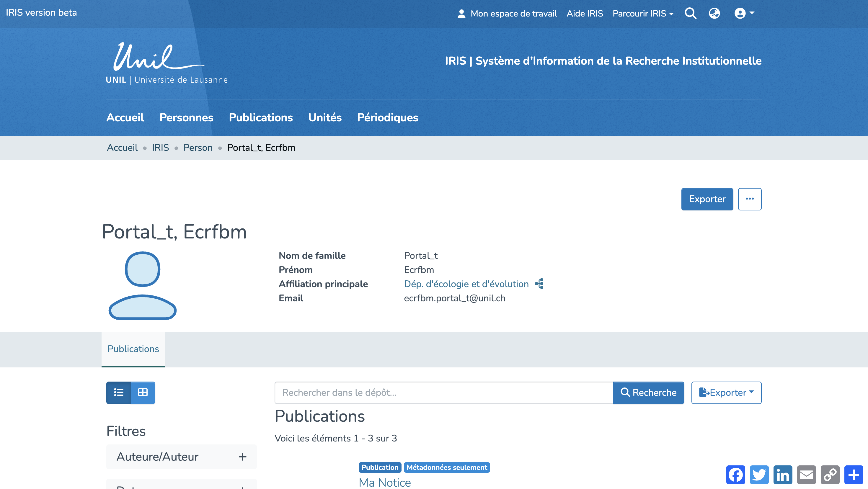Click the language globe icon
Image resolution: width=868 pixels, height=489 pixels.
pyautogui.click(x=714, y=14)
